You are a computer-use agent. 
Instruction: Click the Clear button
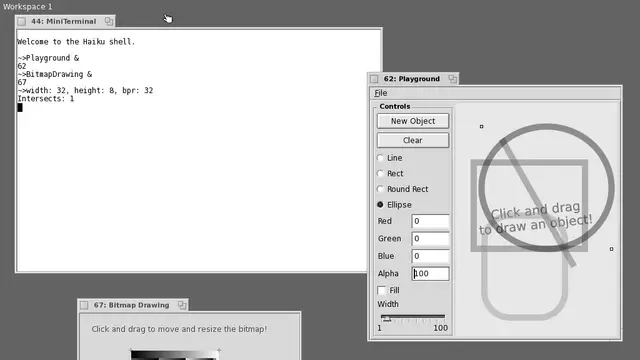pyautogui.click(x=413, y=140)
